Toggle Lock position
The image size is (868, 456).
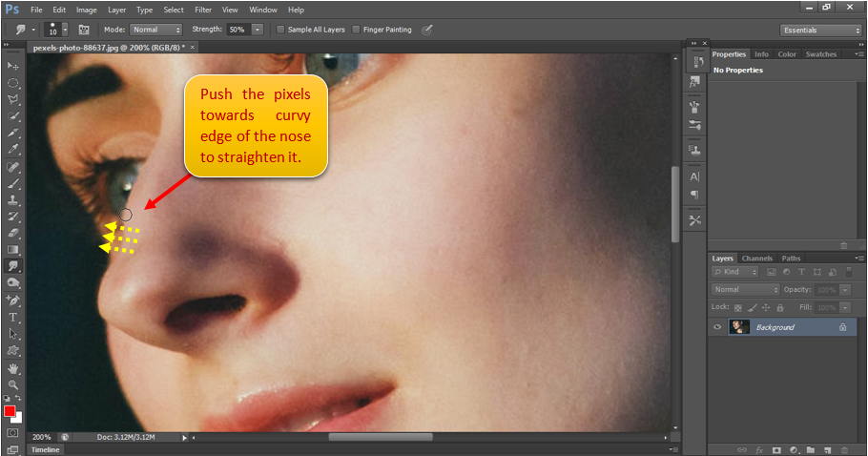766,308
